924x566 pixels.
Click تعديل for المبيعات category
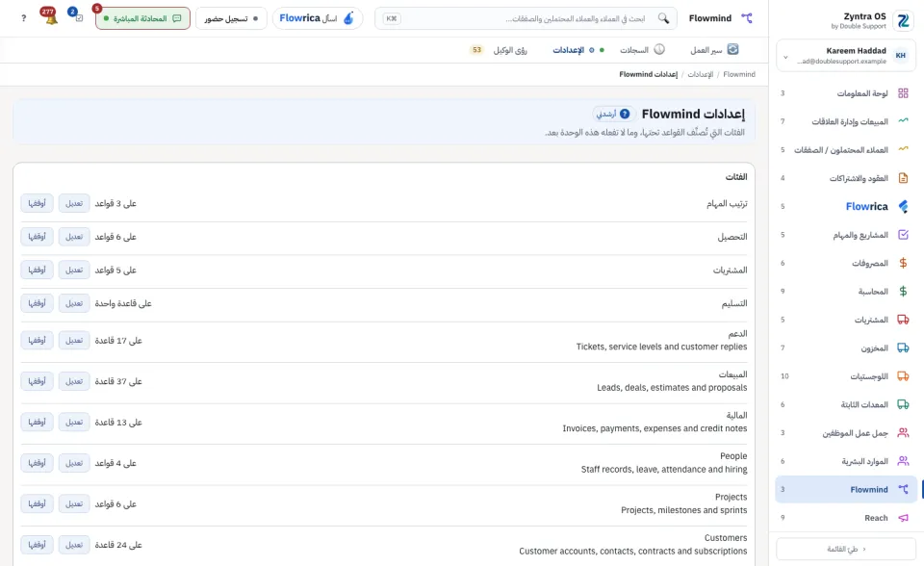(x=74, y=381)
